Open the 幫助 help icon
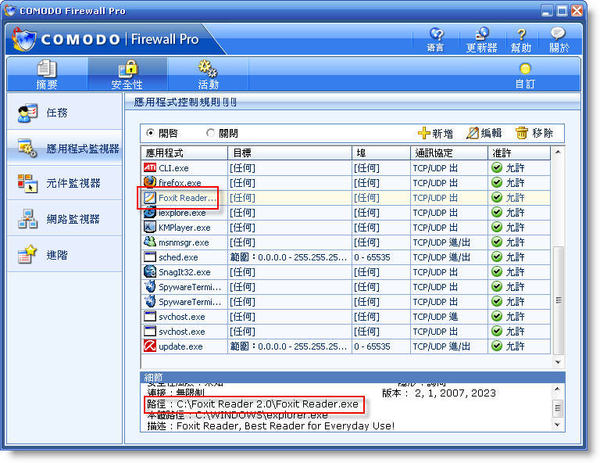 pyautogui.click(x=521, y=40)
